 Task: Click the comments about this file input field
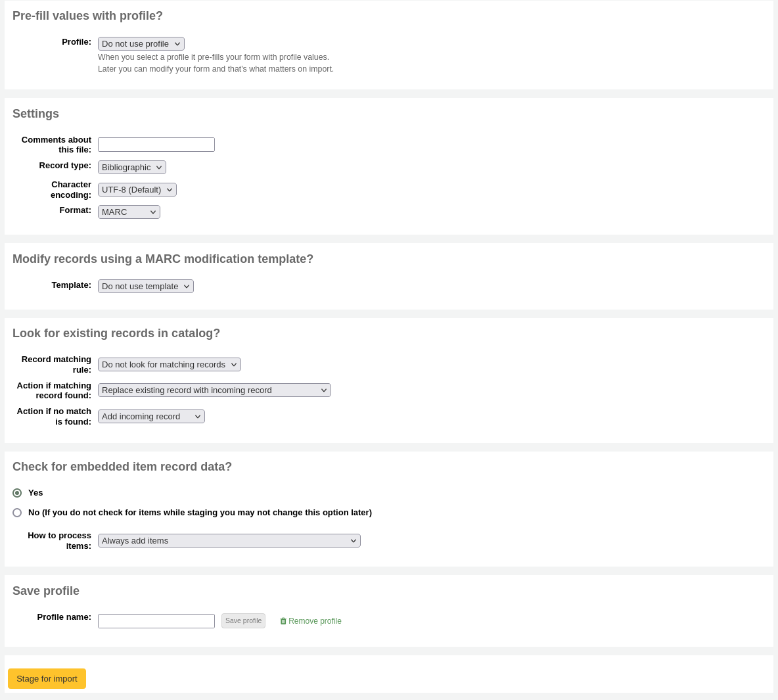(156, 145)
